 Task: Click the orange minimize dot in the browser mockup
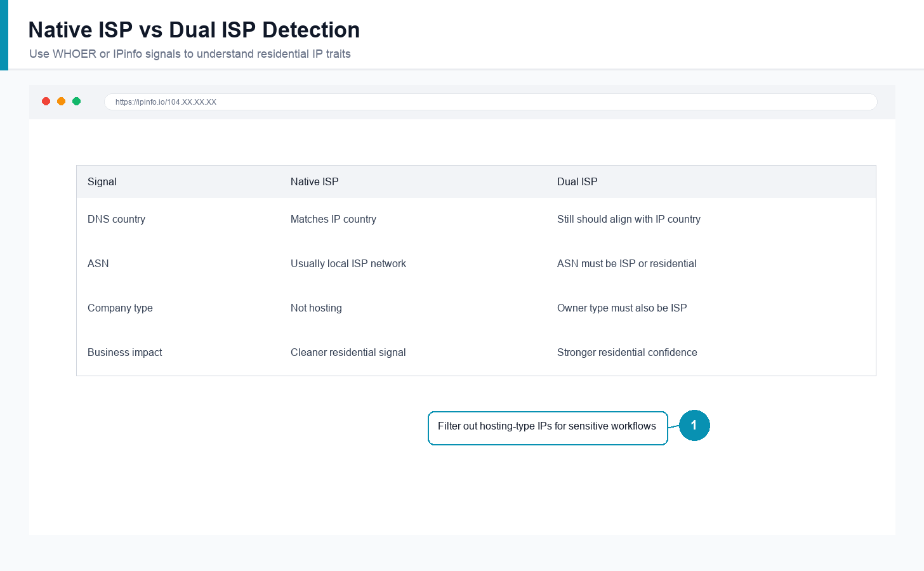[62, 102]
